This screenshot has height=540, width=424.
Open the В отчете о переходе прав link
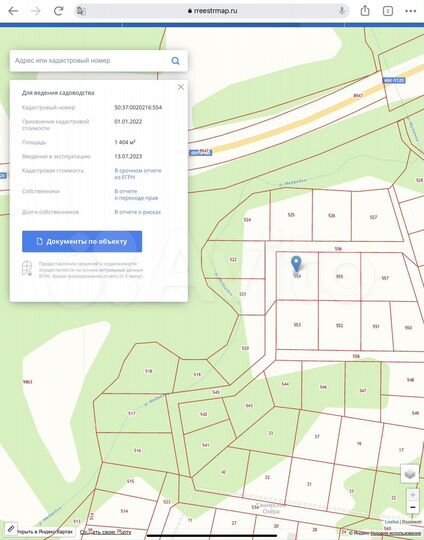pos(136,194)
